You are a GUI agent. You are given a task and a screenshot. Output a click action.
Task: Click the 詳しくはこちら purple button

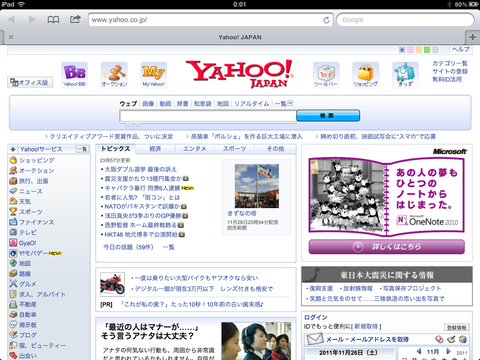(387, 247)
